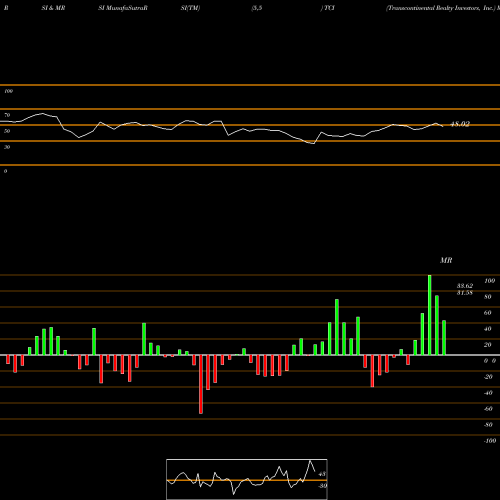Click the 'SI(TM)' header text
Viewport: 500px width, 500px height.
190,8
